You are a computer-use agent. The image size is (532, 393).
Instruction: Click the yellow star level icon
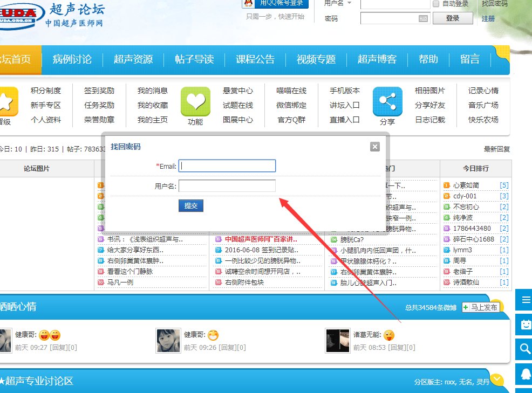click(8, 101)
